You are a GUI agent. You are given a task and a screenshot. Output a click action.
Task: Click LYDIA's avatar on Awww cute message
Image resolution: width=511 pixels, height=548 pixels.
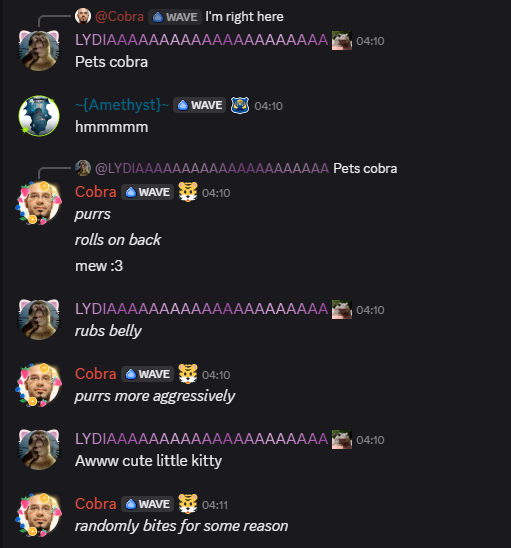click(x=39, y=449)
